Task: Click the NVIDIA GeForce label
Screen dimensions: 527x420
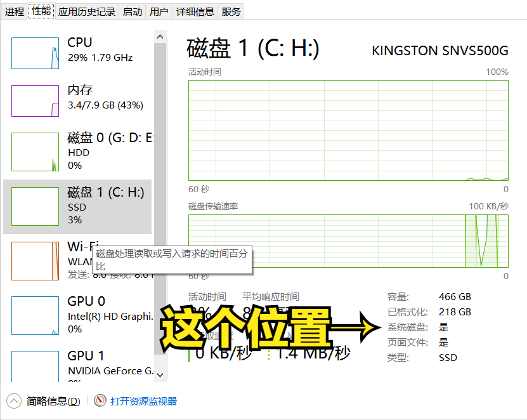Action: (110, 371)
